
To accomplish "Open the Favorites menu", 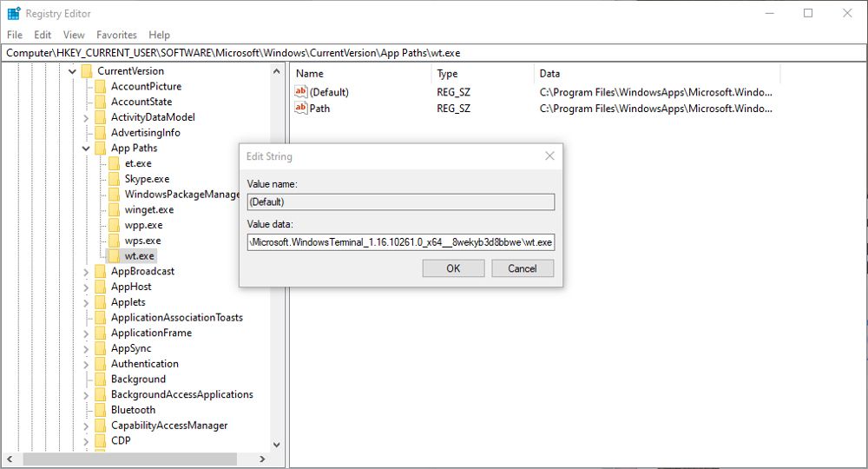I will (x=116, y=35).
